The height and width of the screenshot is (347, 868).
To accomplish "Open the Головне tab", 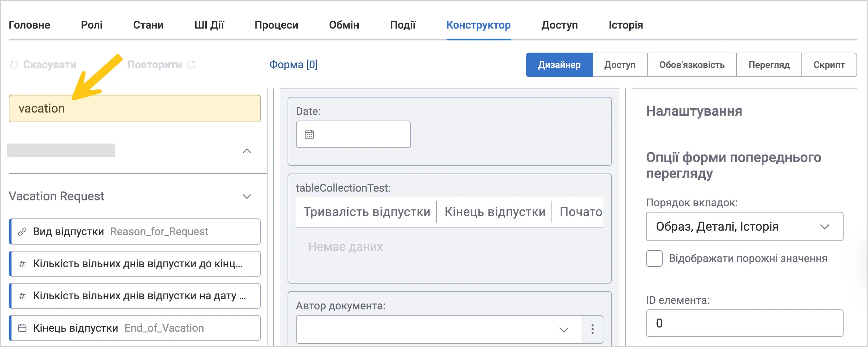I will [x=29, y=25].
